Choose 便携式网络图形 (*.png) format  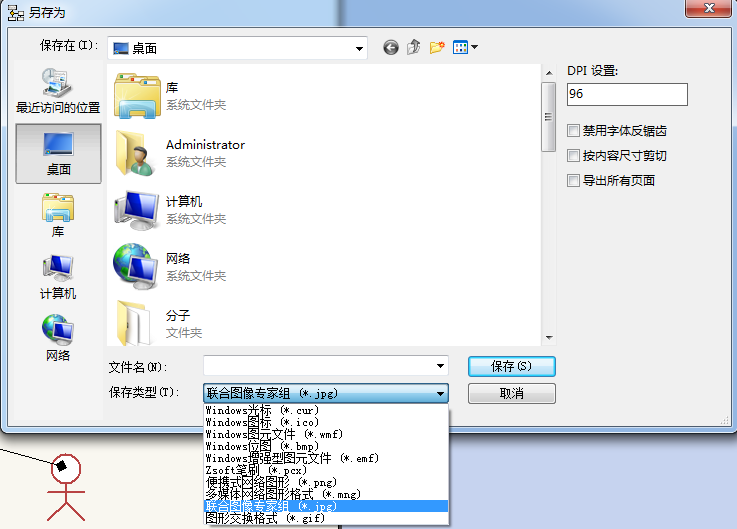[x=270, y=482]
